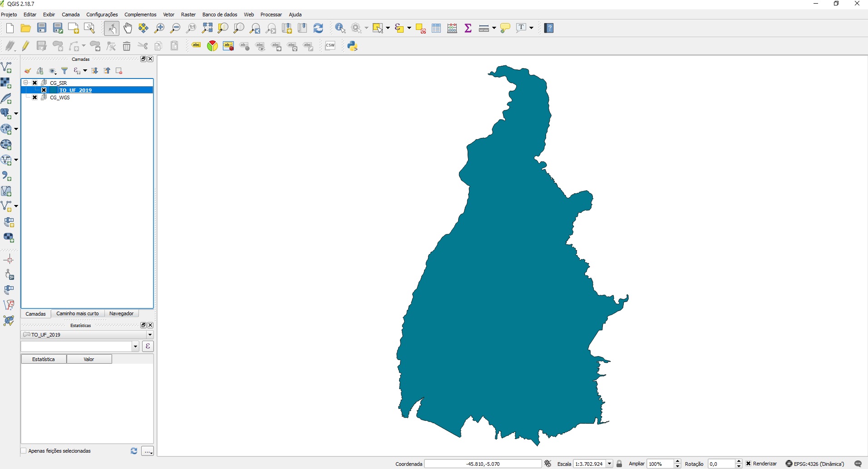Open a project using the folder icon
868x469 pixels.
26,28
